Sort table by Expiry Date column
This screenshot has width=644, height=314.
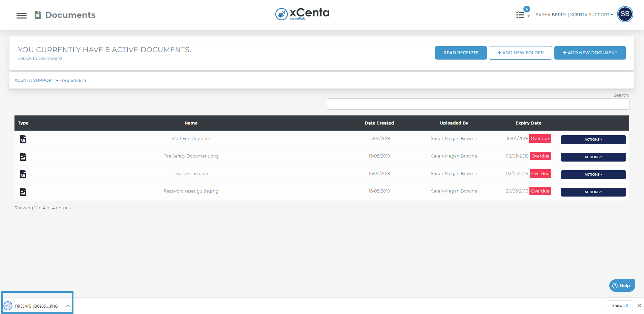(528, 123)
